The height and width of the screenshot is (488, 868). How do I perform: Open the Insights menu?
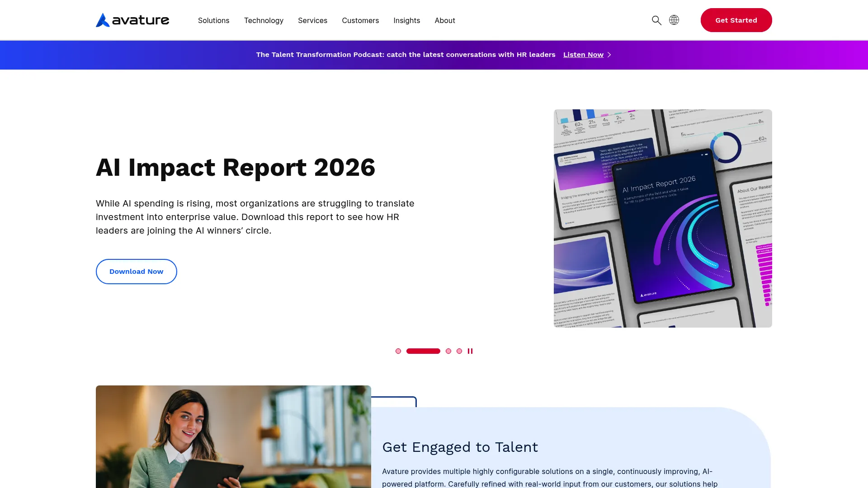pos(406,20)
